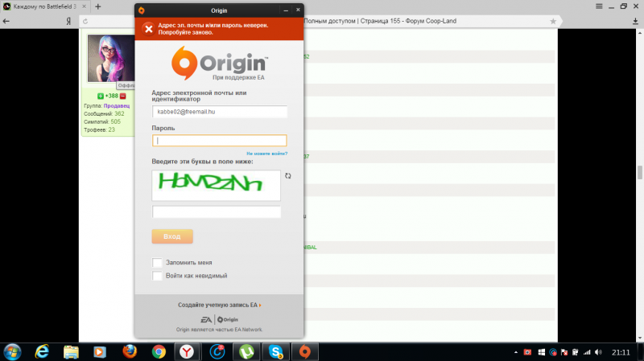Open a new browser tab with plus
The height and width of the screenshot is (361, 644).
[97, 6]
